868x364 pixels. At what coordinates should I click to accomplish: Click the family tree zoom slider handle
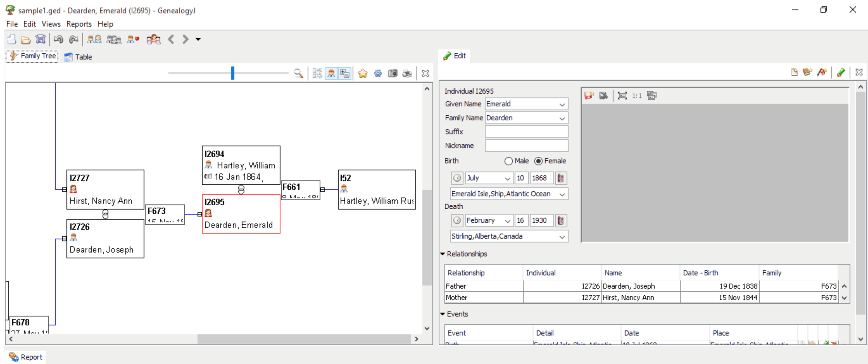232,73
